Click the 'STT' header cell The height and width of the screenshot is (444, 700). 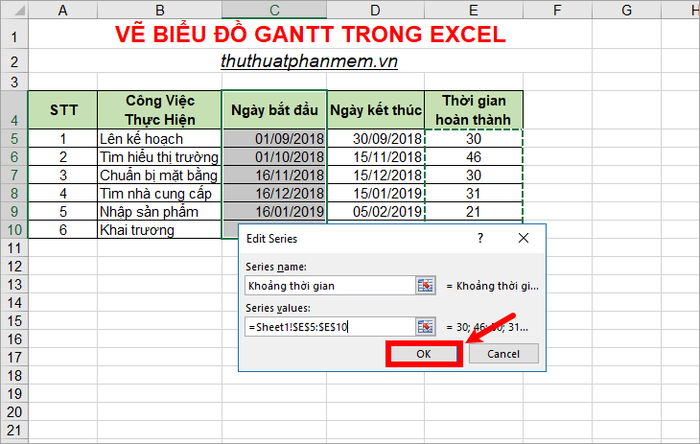[x=63, y=110]
